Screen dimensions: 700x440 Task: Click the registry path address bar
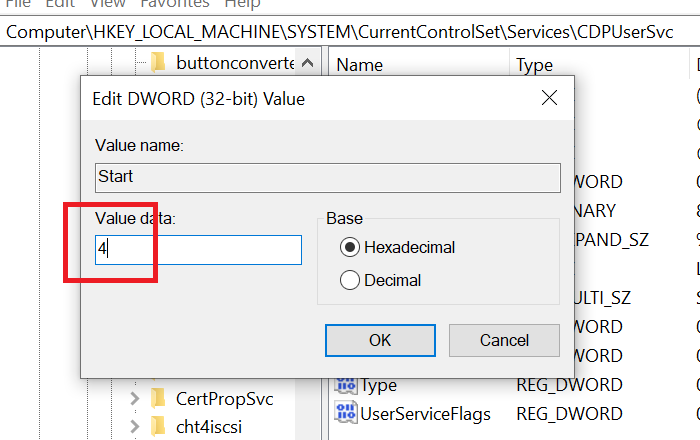[350, 32]
